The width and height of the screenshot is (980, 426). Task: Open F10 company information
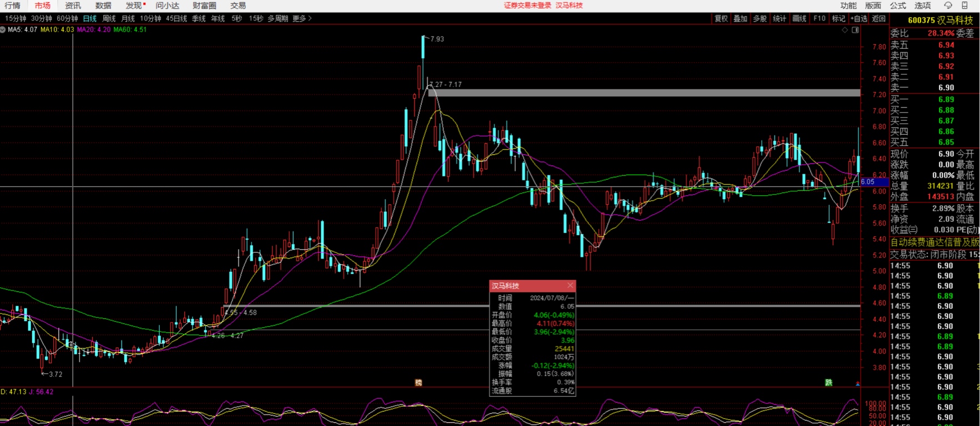coord(819,18)
